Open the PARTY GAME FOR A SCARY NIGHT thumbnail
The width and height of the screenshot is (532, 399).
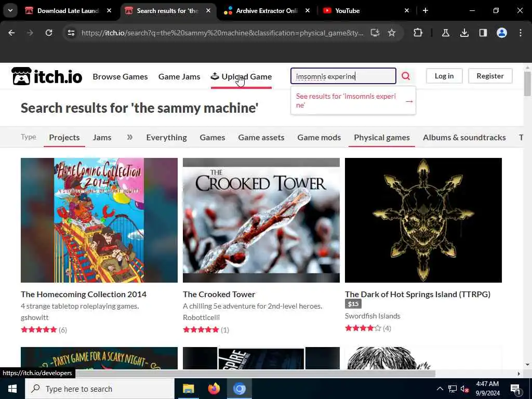(99, 358)
